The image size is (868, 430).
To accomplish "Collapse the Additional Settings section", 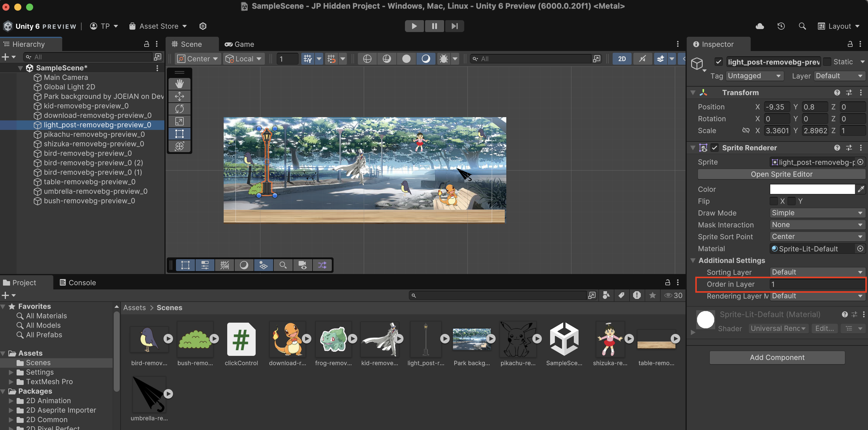I will (693, 260).
